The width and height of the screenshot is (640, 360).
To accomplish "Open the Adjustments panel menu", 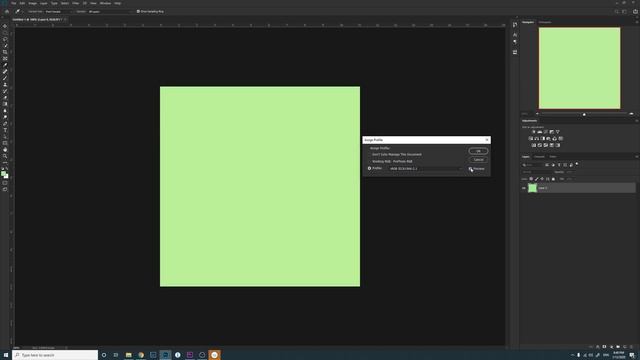I will tap(637, 121).
